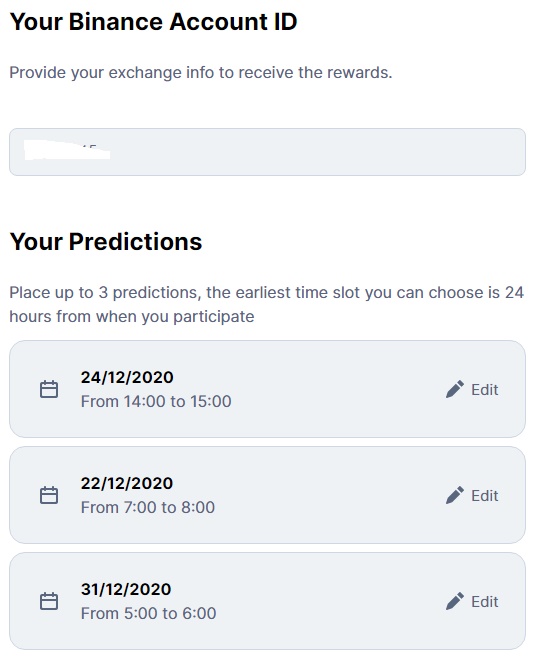This screenshot has width=556, height=661.
Task: Click the "Provide your exchange info" description text
Action: point(201,73)
